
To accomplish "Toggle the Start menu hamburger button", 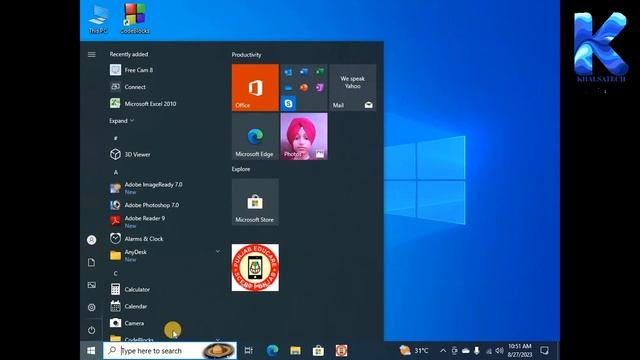I will click(92, 54).
